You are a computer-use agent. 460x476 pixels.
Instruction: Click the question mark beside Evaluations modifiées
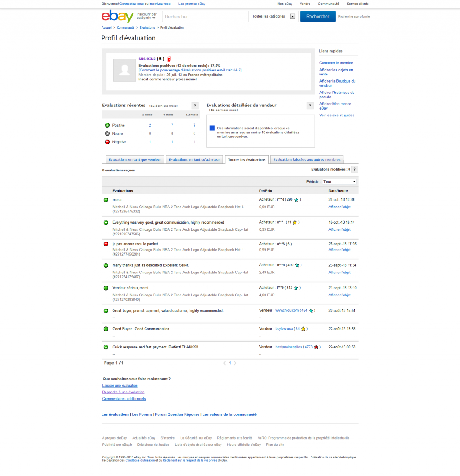[x=354, y=169]
